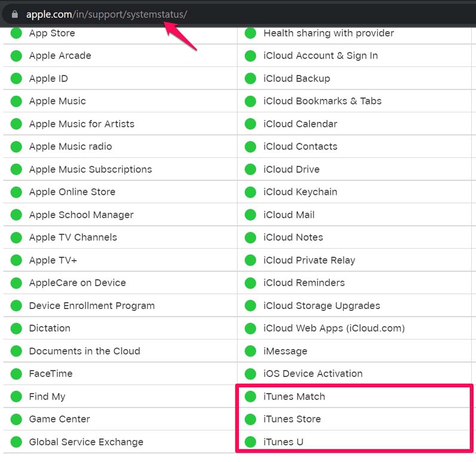Click green dot next to Find My
This screenshot has height=462, width=476.
click(x=16, y=396)
